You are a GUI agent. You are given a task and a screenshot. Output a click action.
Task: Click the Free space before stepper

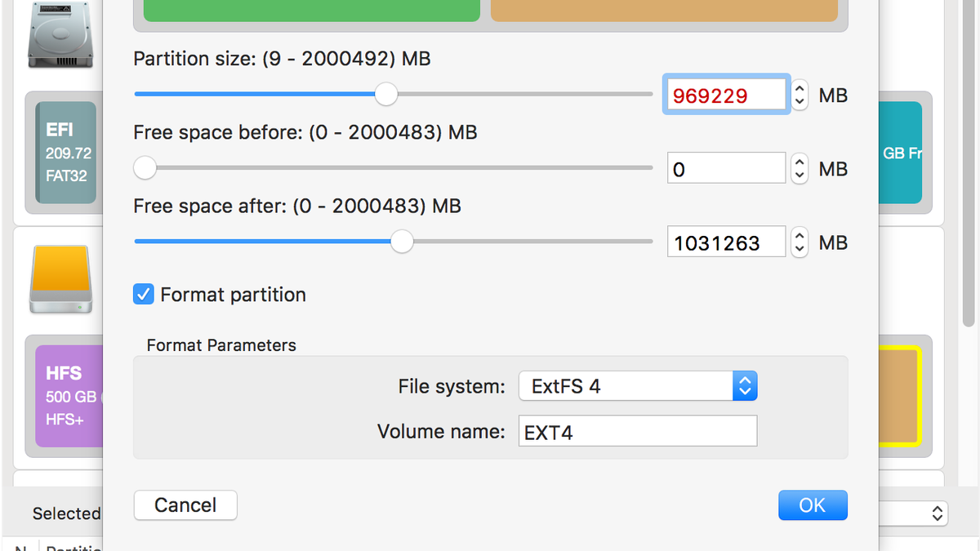click(x=800, y=169)
